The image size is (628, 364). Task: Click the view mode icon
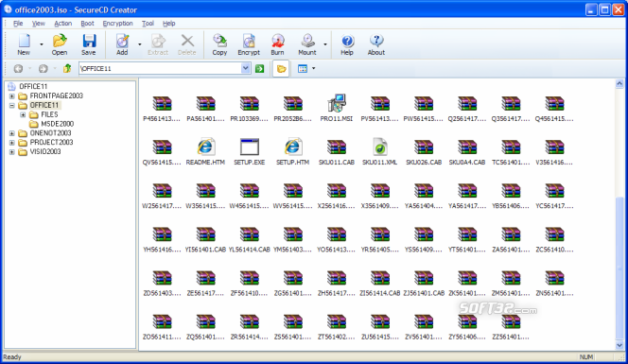pyautogui.click(x=303, y=69)
